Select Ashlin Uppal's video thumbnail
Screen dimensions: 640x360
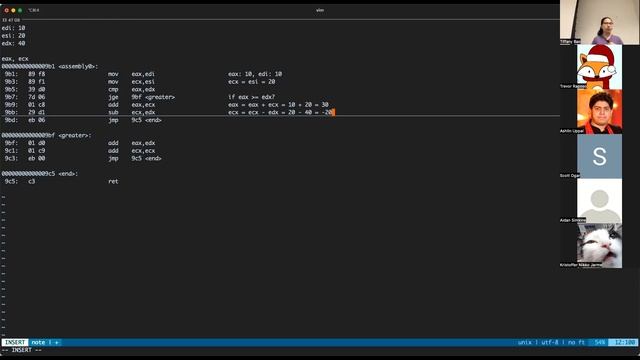[x=599, y=111]
